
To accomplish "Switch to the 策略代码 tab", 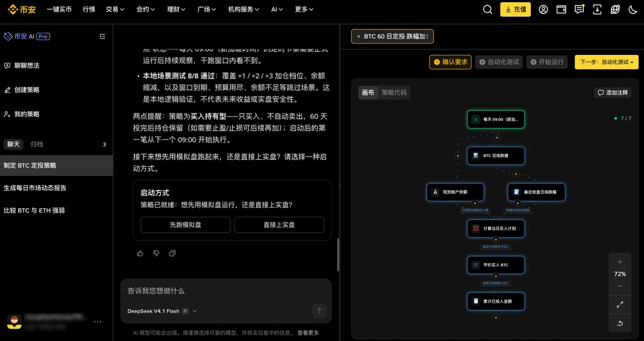I will [394, 93].
